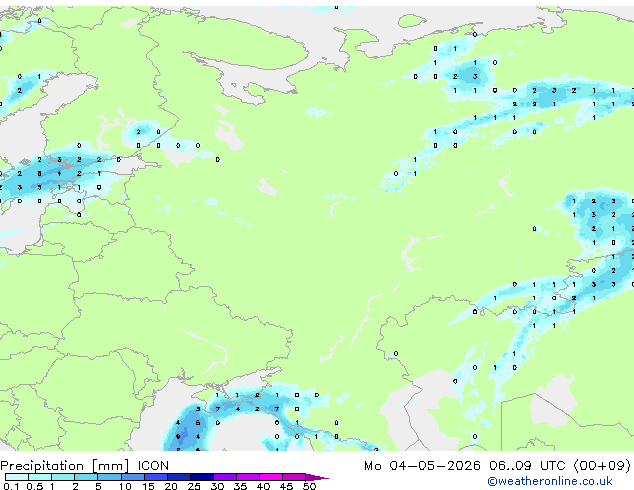Click the '06..09 UTC' time text

[527, 466]
